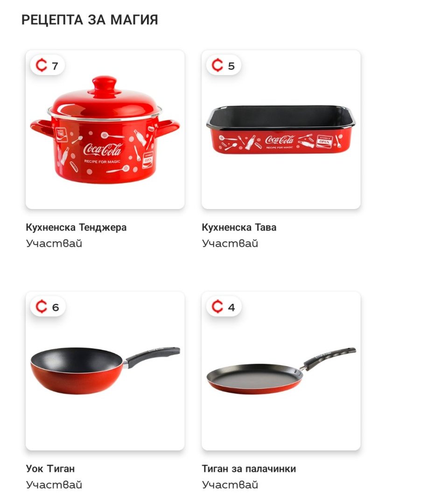
Task: Click the points number 7 on the pot badge
Action: click(x=55, y=66)
